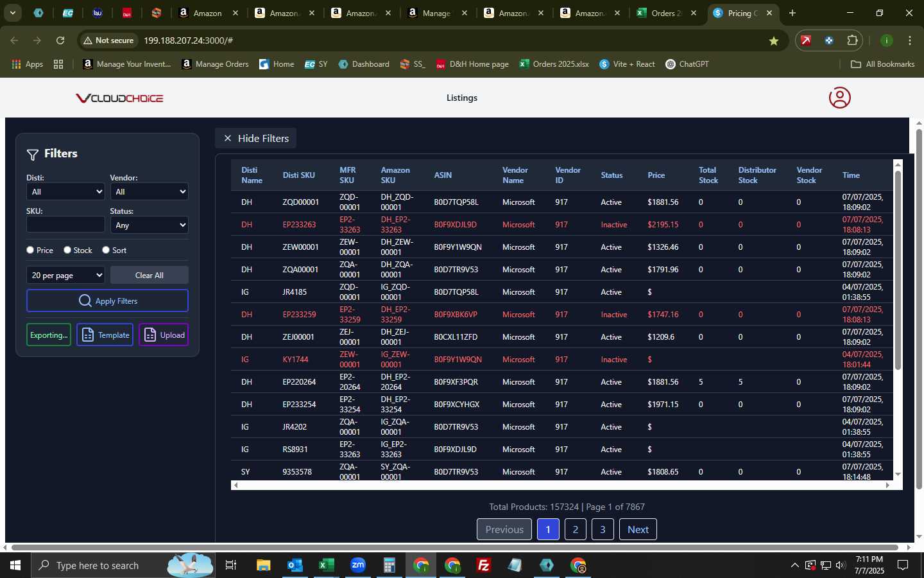Open tab search dropdown arrow
924x578 pixels.
12,13
